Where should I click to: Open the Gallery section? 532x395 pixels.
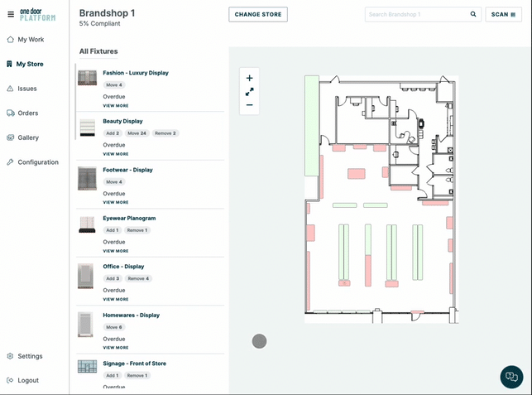click(28, 137)
